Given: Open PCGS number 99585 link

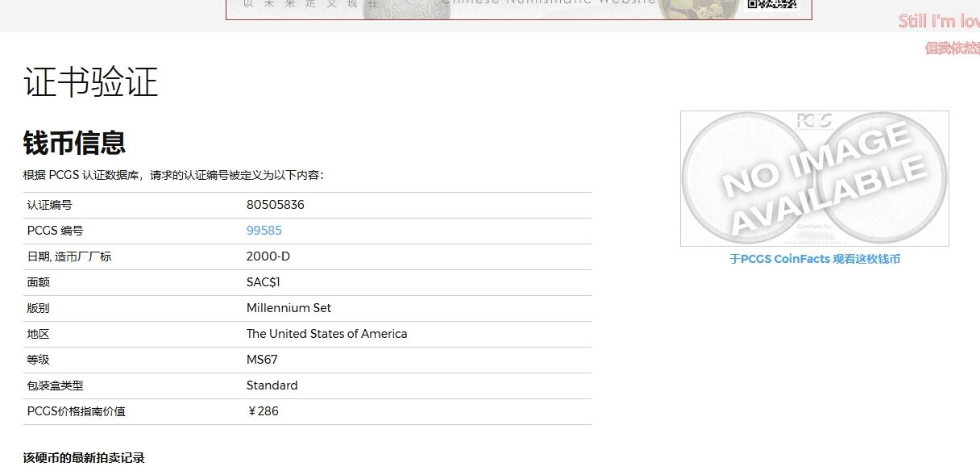Looking at the screenshot, I should click(x=264, y=231).
